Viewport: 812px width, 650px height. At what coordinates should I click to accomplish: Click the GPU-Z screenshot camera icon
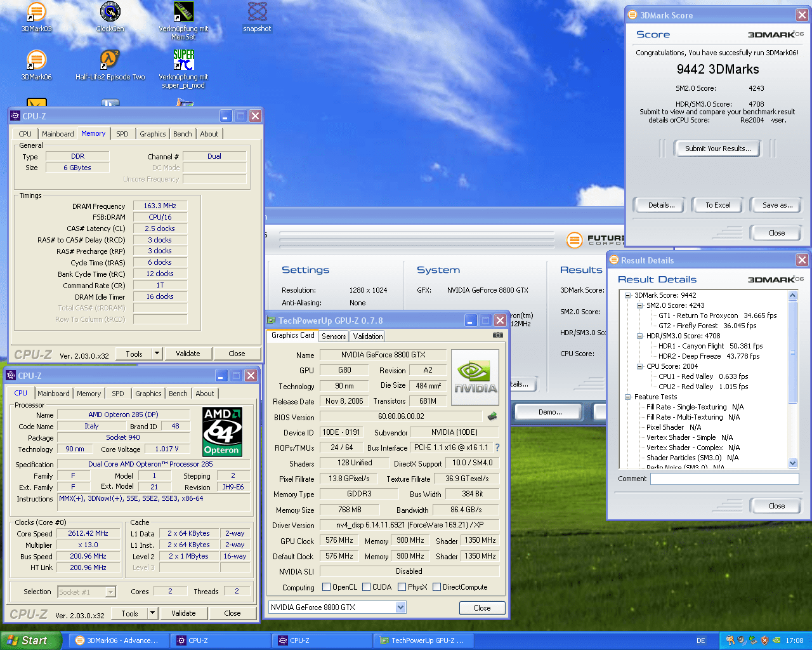[498, 335]
